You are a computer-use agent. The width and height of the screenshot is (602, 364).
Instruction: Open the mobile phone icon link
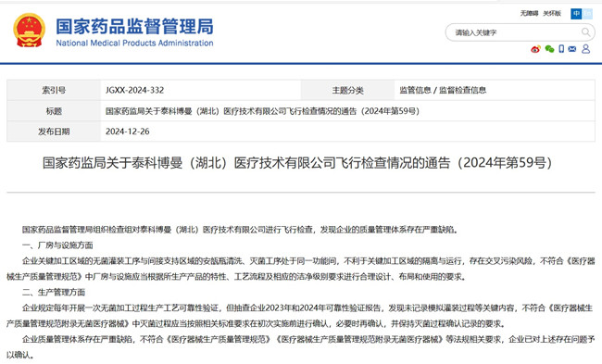pyautogui.click(x=561, y=49)
